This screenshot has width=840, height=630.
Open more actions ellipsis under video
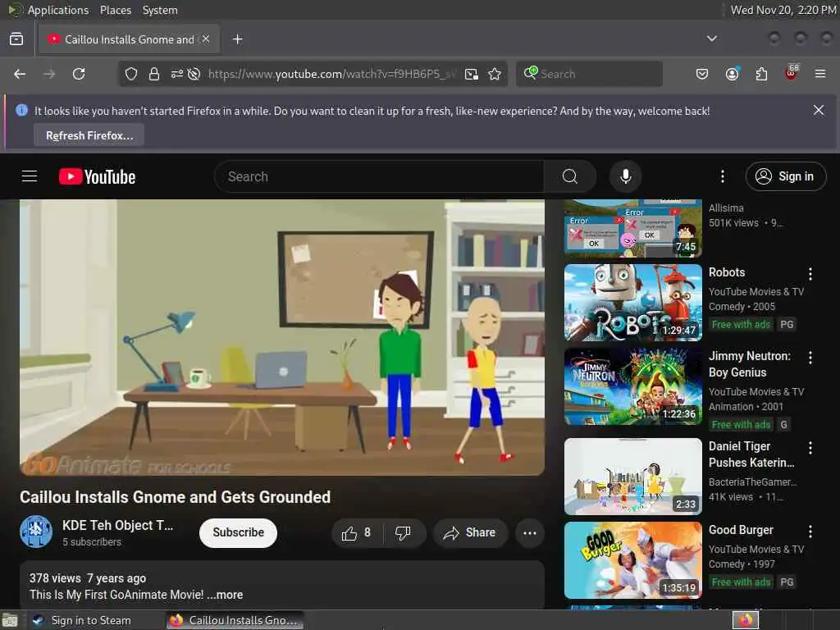click(x=530, y=533)
